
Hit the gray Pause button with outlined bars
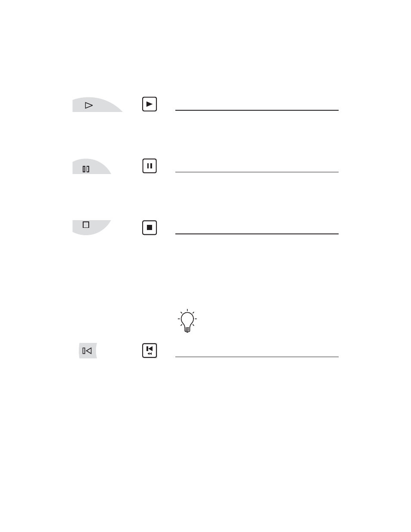[91, 167]
